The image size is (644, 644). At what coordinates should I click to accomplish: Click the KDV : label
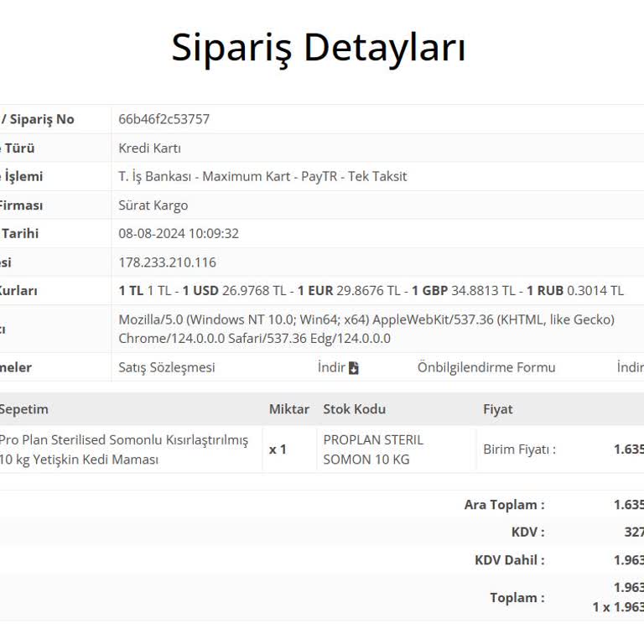[528, 532]
